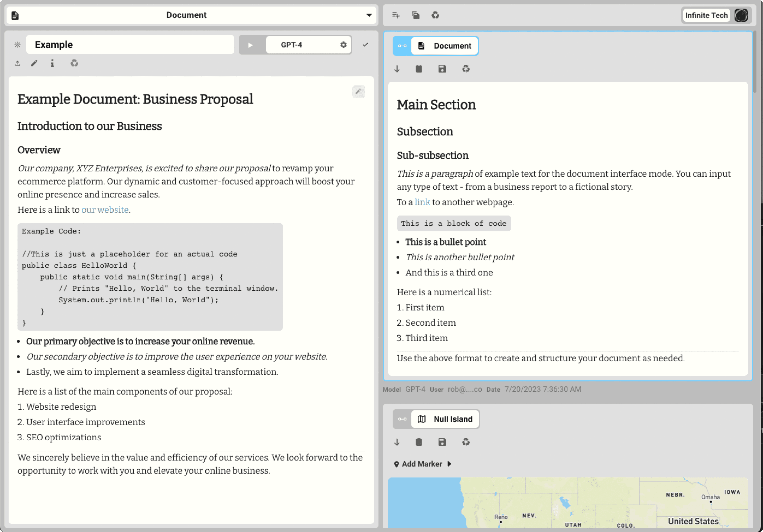Click the round profile avatar
Image resolution: width=763 pixels, height=532 pixels.
[741, 15]
